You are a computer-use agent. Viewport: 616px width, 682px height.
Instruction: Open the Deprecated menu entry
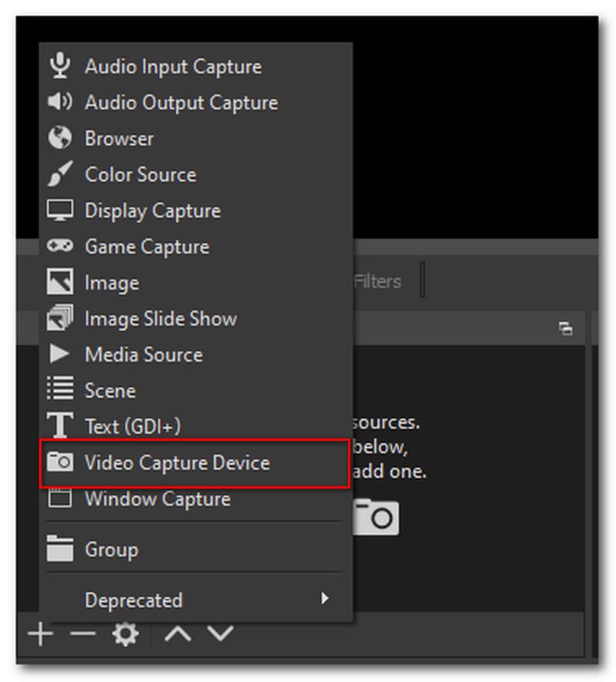pos(196,600)
